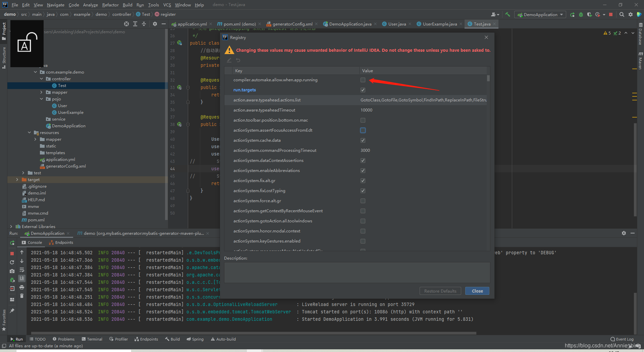Click Select Opened File target icon
644x352 pixels.
(126, 24)
